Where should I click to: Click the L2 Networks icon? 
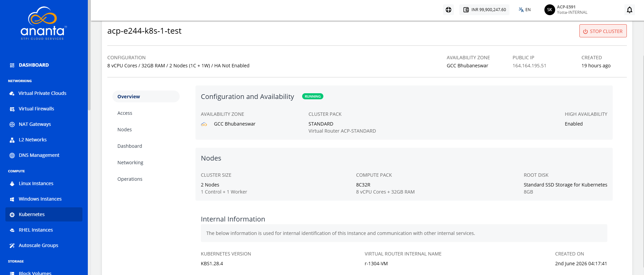(x=12, y=140)
